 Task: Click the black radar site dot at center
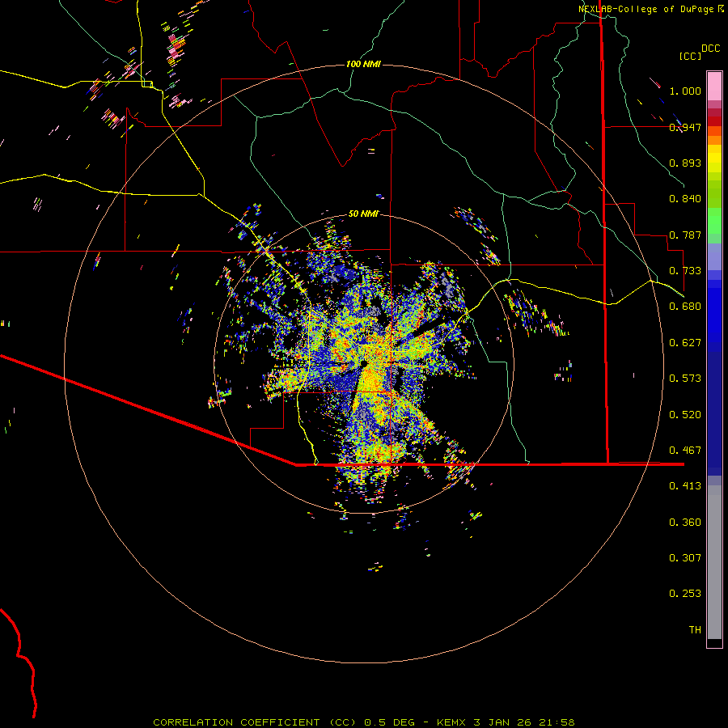(363, 363)
